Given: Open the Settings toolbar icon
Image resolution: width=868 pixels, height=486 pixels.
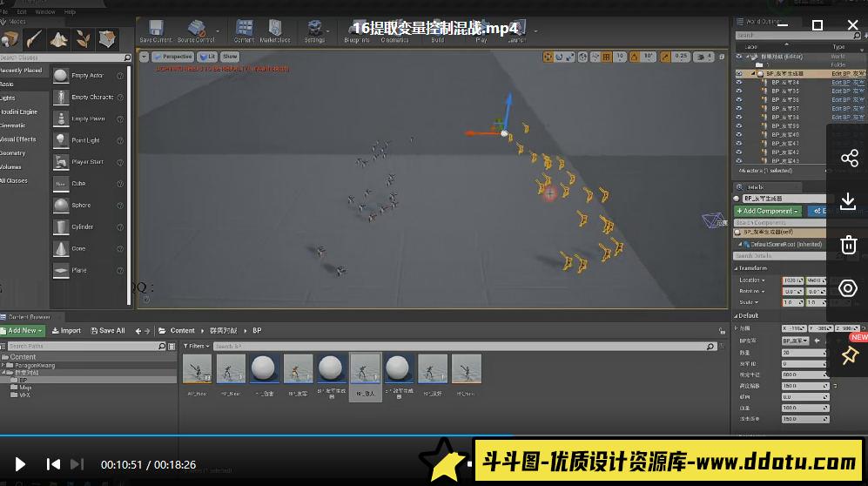Looking at the screenshot, I should (x=314, y=31).
